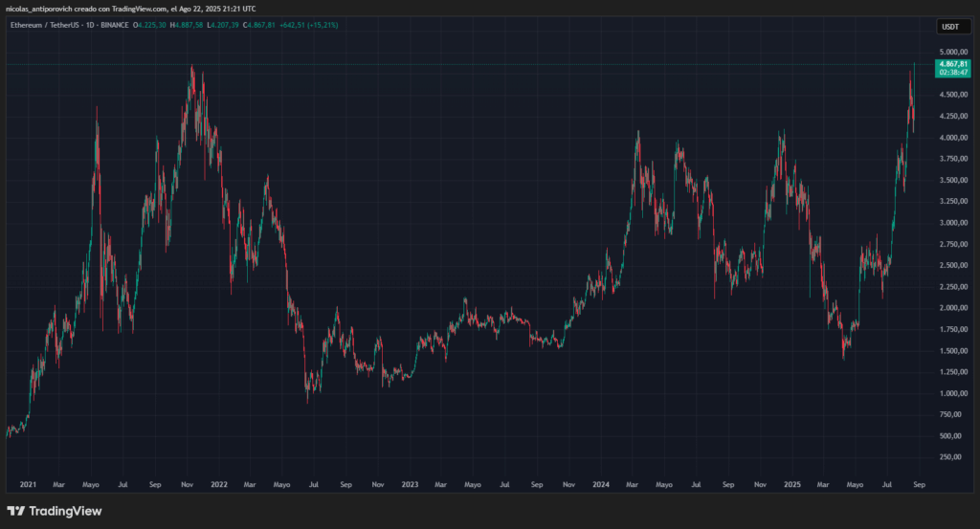Image resolution: width=980 pixels, height=529 pixels.
Task: Open the USDT currency selector
Action: pos(953,27)
